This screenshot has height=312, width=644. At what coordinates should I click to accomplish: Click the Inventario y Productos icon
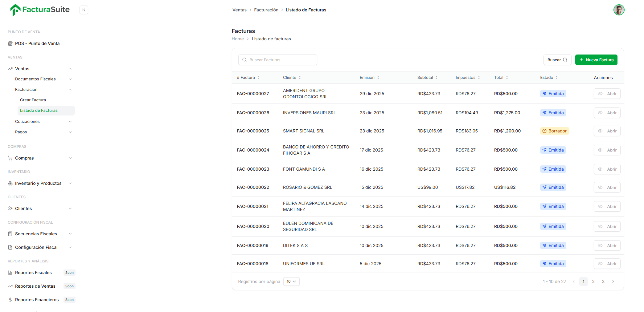10,183
